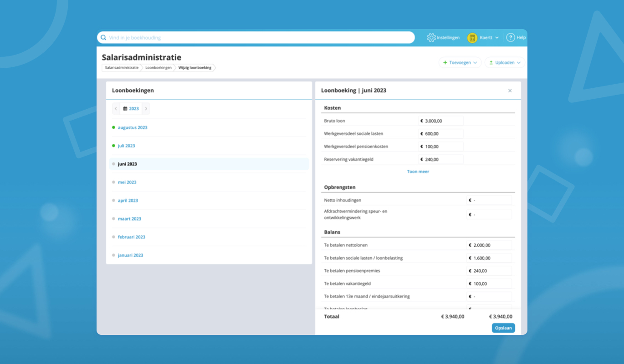
Task: Navigate to Salarisadministratie breadcrumb
Action: pyautogui.click(x=122, y=68)
